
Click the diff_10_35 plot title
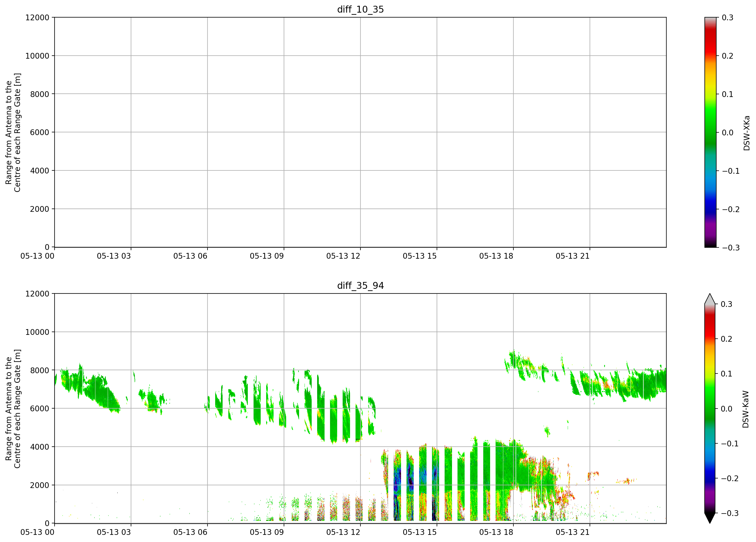tap(360, 9)
